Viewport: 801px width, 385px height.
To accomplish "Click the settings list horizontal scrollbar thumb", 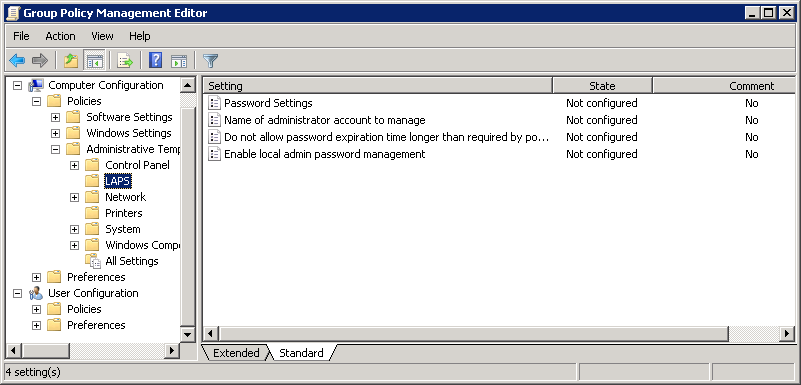I will pos(473,334).
